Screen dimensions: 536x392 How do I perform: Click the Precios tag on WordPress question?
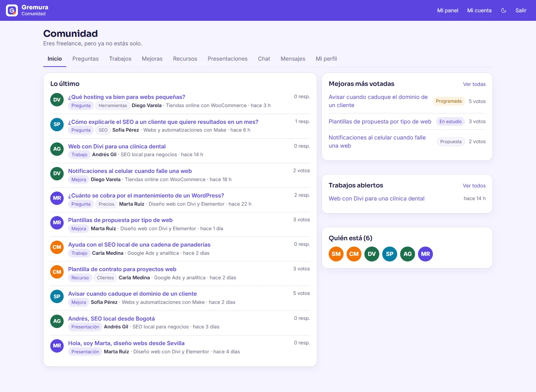coord(106,204)
